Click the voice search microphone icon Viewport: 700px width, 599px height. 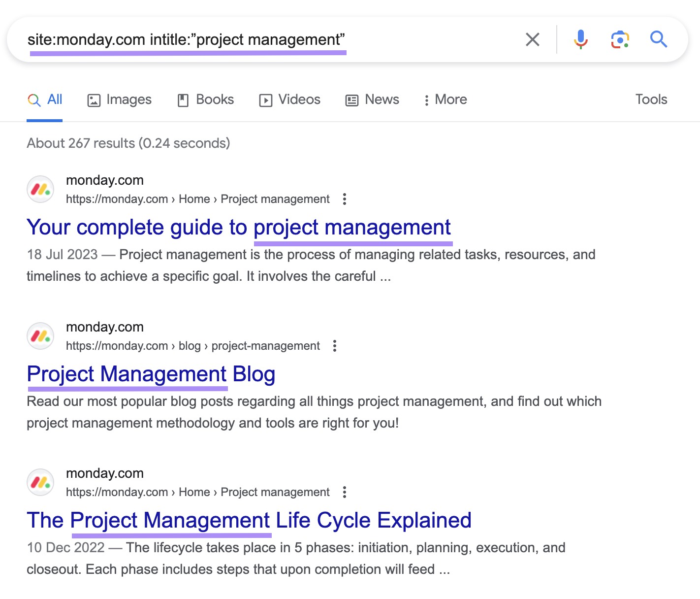[x=581, y=39]
